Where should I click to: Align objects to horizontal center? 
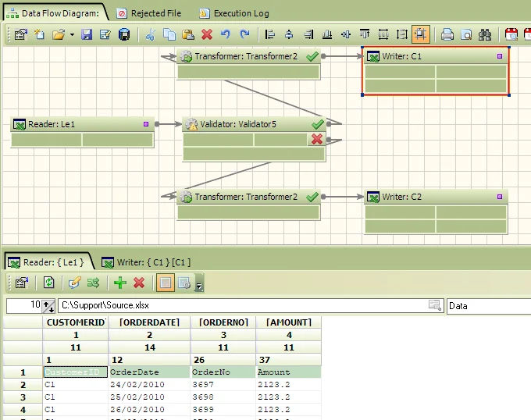pyautogui.click(x=289, y=34)
